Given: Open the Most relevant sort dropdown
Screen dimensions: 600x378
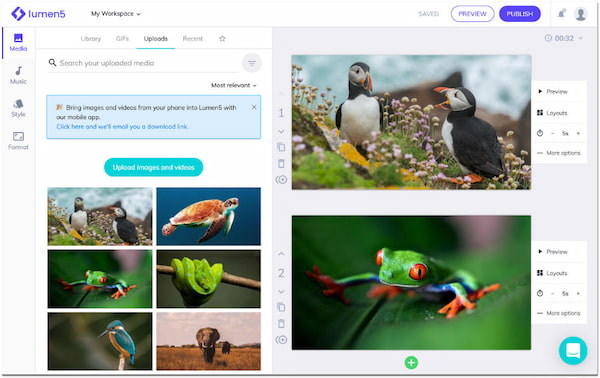Looking at the screenshot, I should (234, 85).
